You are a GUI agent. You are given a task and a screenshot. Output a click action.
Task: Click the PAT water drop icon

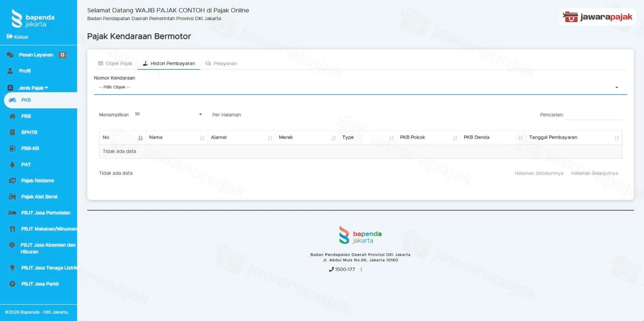(x=12, y=165)
